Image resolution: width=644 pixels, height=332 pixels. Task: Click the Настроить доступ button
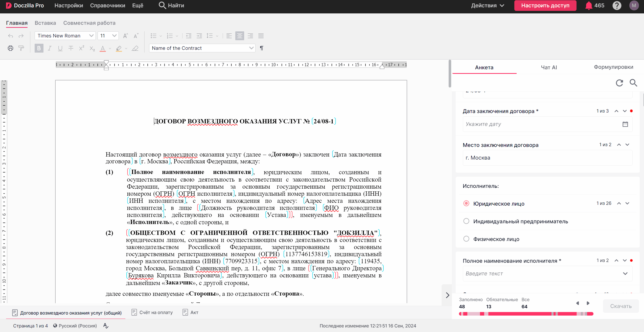point(545,6)
